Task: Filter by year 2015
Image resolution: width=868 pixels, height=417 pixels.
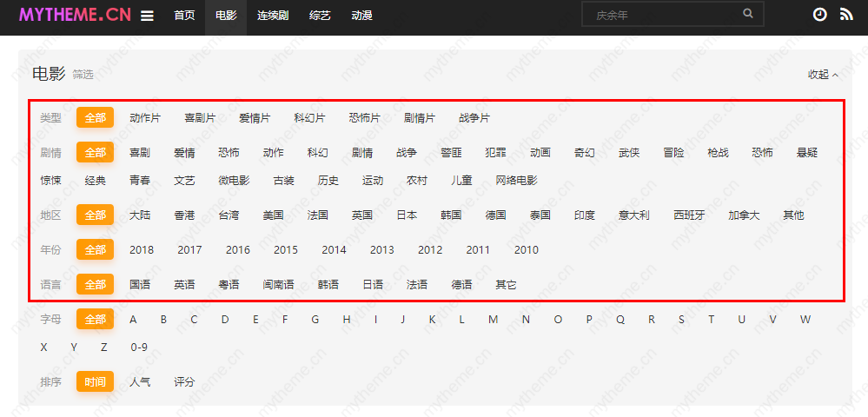Action: coord(285,250)
